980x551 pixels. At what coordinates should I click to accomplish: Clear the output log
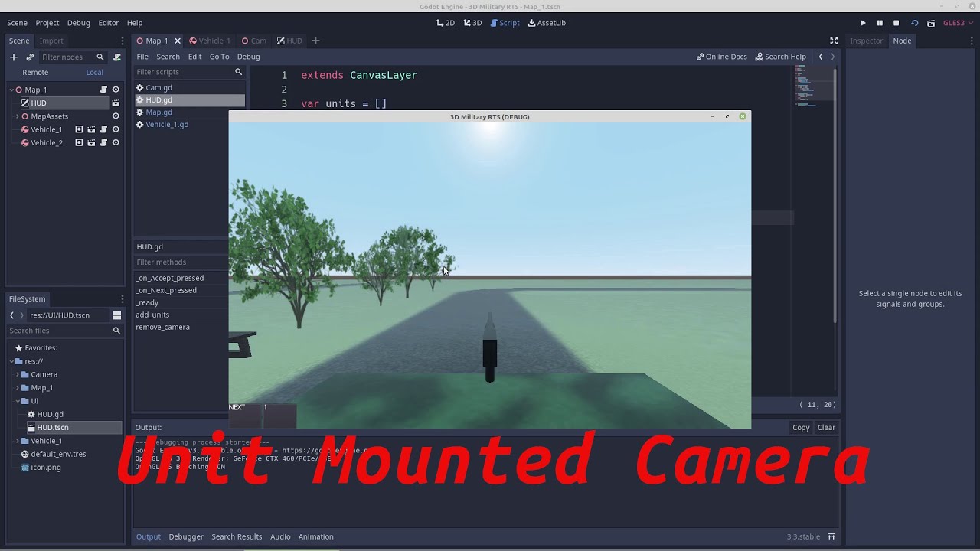826,427
